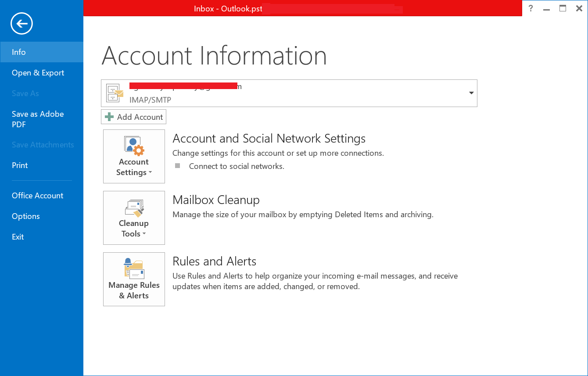Open the Print page
The image size is (588, 376).
19,165
